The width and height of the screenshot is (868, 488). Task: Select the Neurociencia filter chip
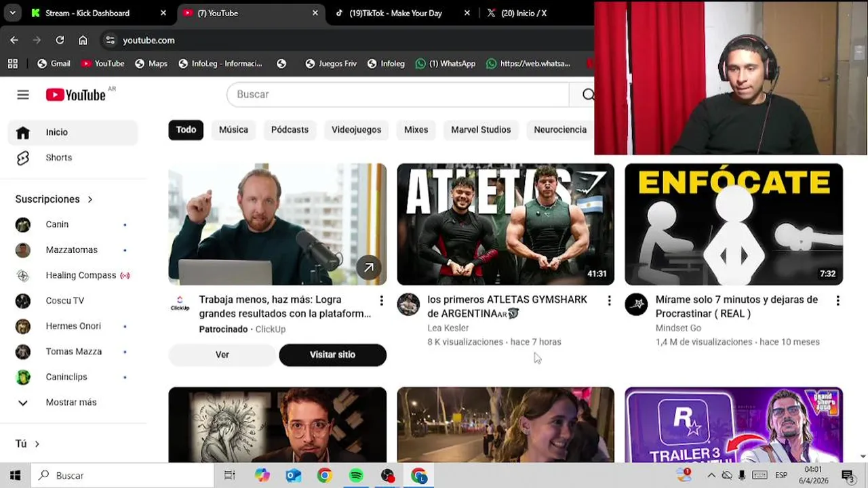(560, 129)
